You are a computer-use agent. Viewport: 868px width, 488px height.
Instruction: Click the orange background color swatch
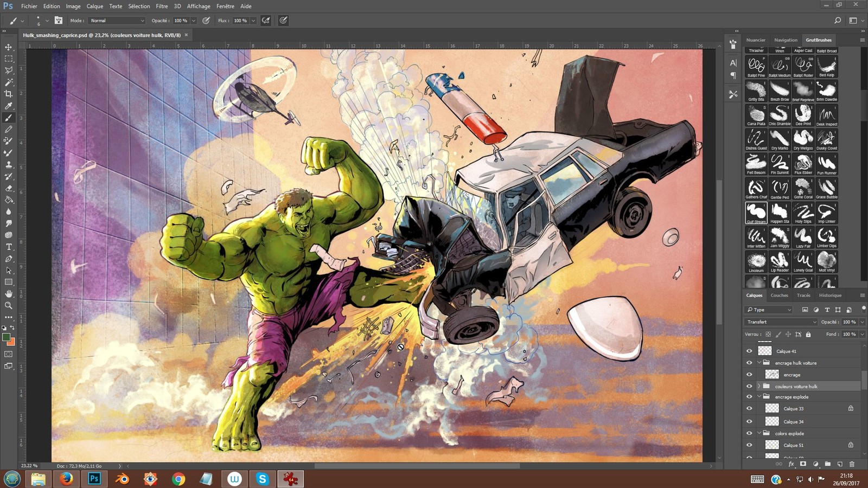pos(12,343)
